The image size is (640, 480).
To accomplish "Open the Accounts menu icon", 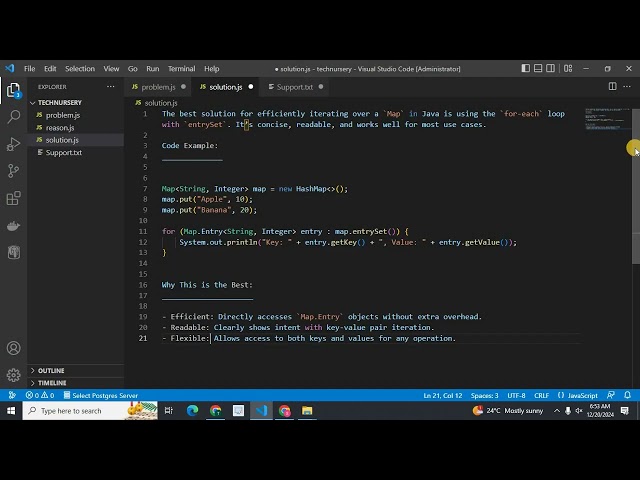I will [x=13, y=348].
